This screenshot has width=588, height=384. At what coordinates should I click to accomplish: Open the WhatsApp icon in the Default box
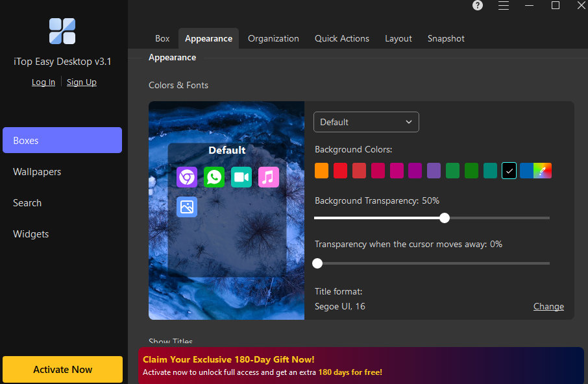(x=214, y=177)
